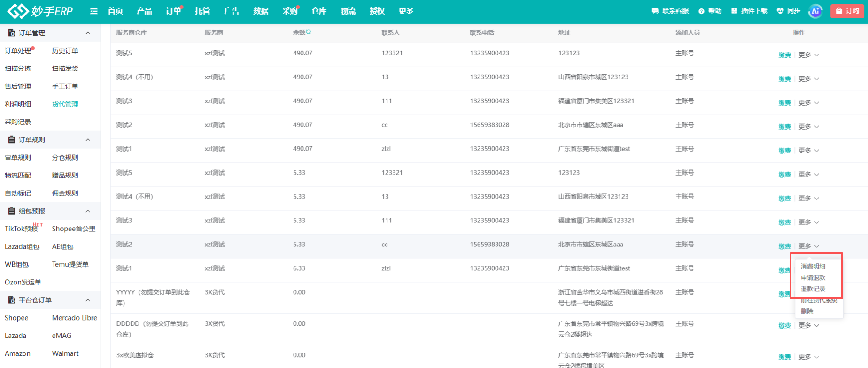Open the 仓库 warehouse menu
Screen dimensions: 868x368
click(319, 11)
